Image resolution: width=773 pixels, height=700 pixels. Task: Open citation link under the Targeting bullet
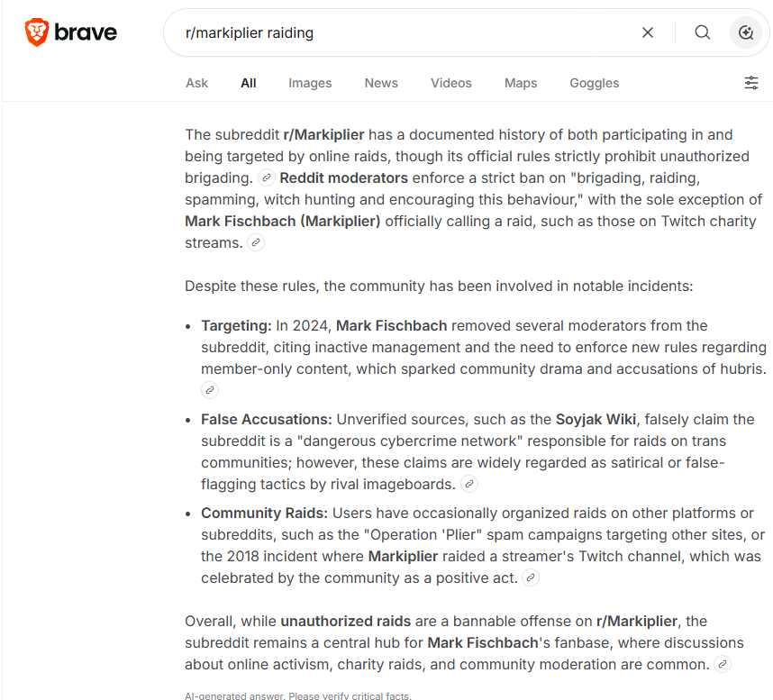click(x=210, y=390)
